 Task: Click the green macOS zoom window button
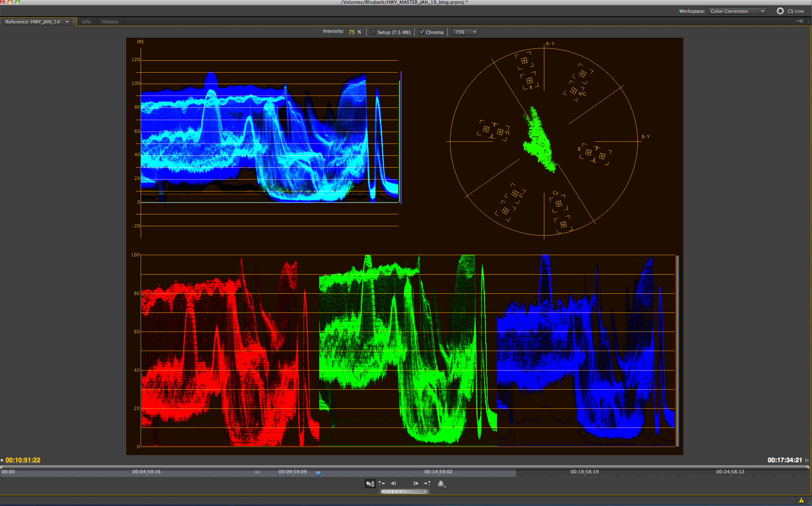coord(17,2)
